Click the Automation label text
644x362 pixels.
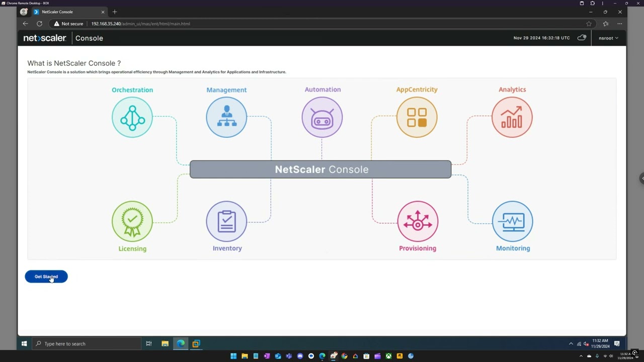click(323, 89)
